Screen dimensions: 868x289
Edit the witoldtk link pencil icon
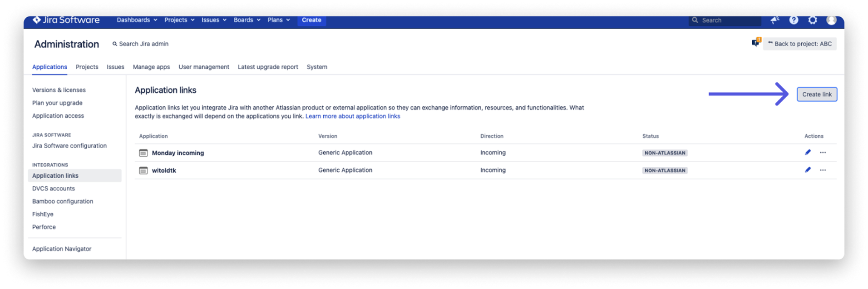coord(808,170)
